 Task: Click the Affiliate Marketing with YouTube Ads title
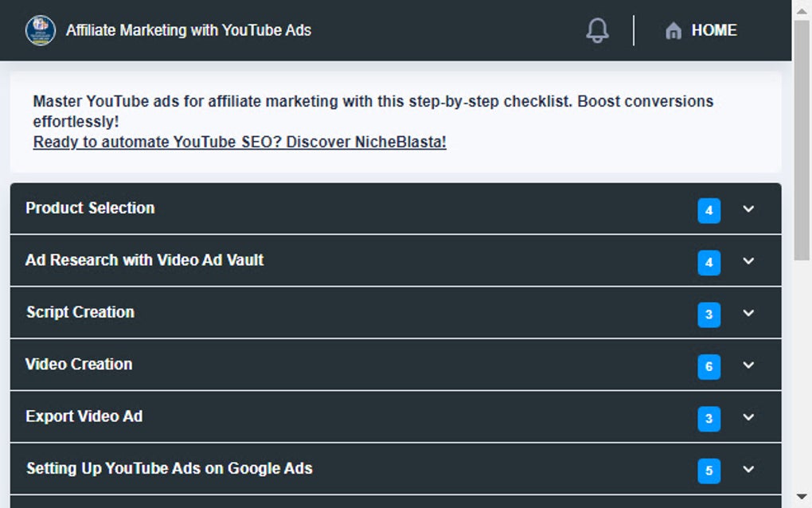[x=189, y=30]
